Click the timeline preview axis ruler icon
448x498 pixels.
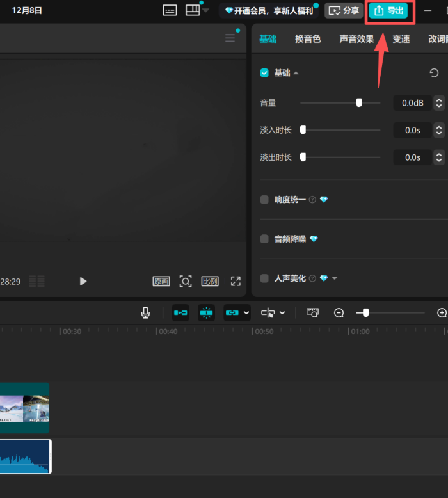312,313
